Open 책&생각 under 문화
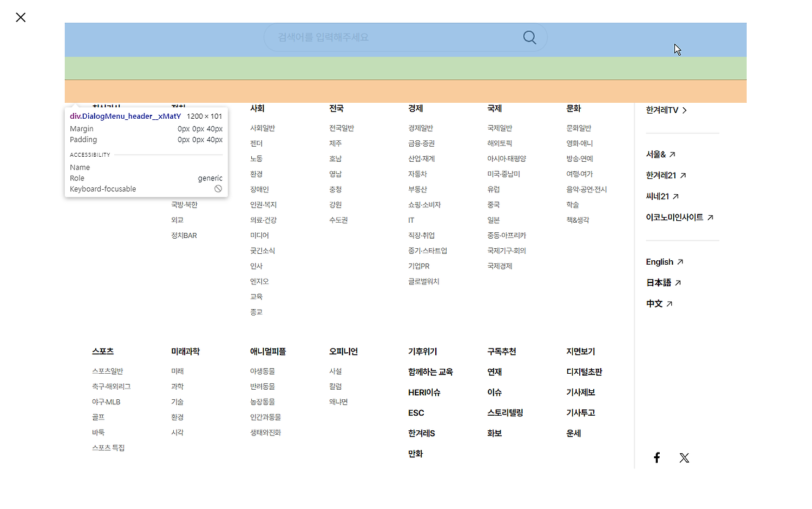 578,220
